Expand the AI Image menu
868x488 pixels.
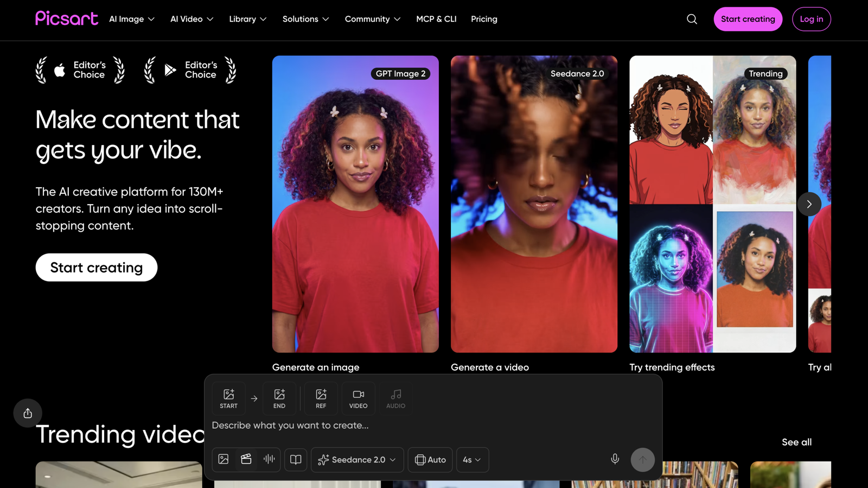(132, 19)
